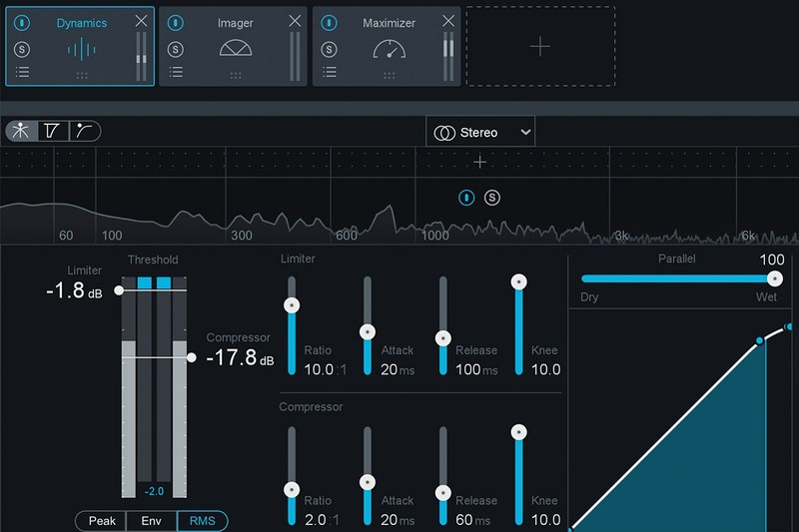This screenshot has width=799, height=532.
Task: Choose Env detection mode
Action: pos(152,521)
